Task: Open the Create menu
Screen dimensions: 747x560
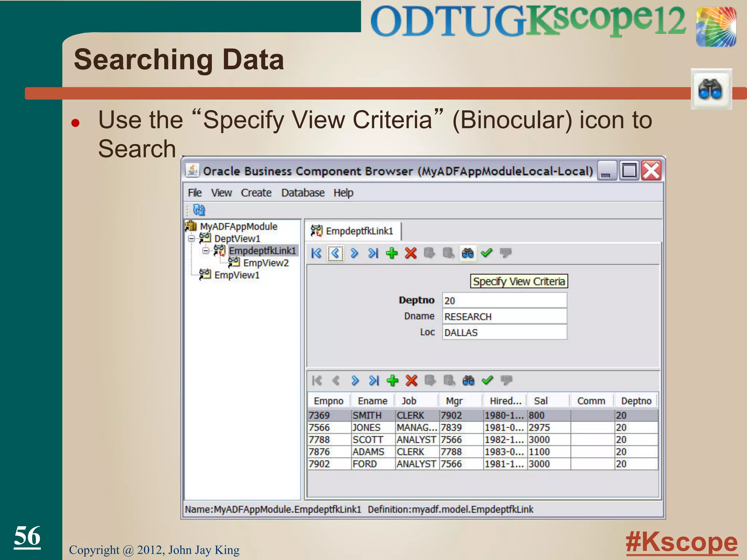Action: pos(256,192)
